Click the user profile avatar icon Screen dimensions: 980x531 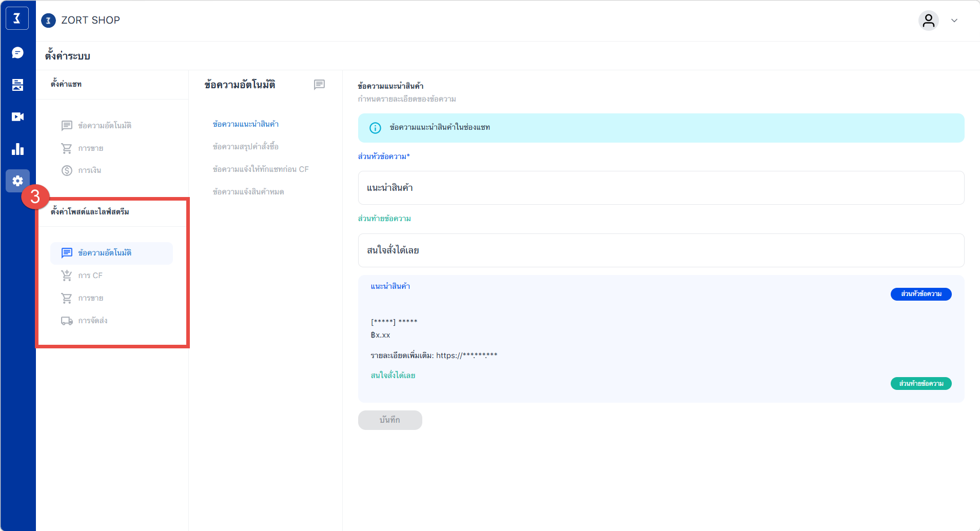(x=928, y=21)
